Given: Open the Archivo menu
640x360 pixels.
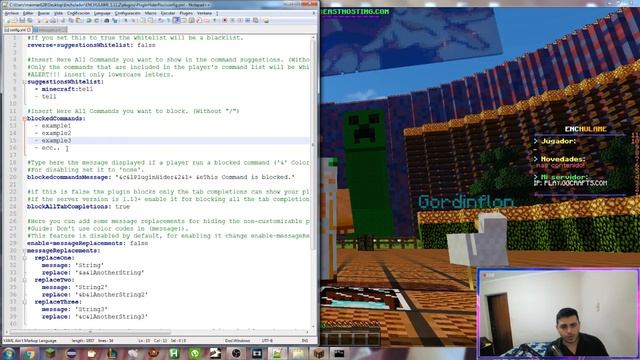Looking at the screenshot, I should [x=11, y=13].
